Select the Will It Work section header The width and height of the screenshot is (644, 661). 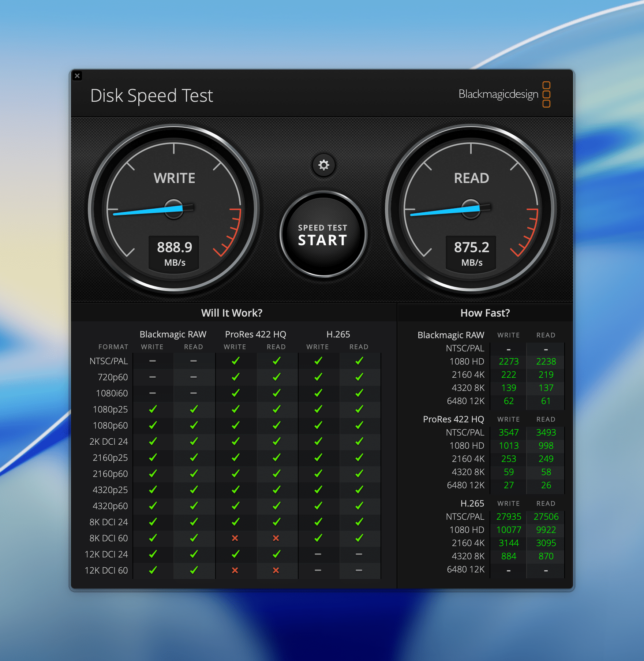(231, 313)
